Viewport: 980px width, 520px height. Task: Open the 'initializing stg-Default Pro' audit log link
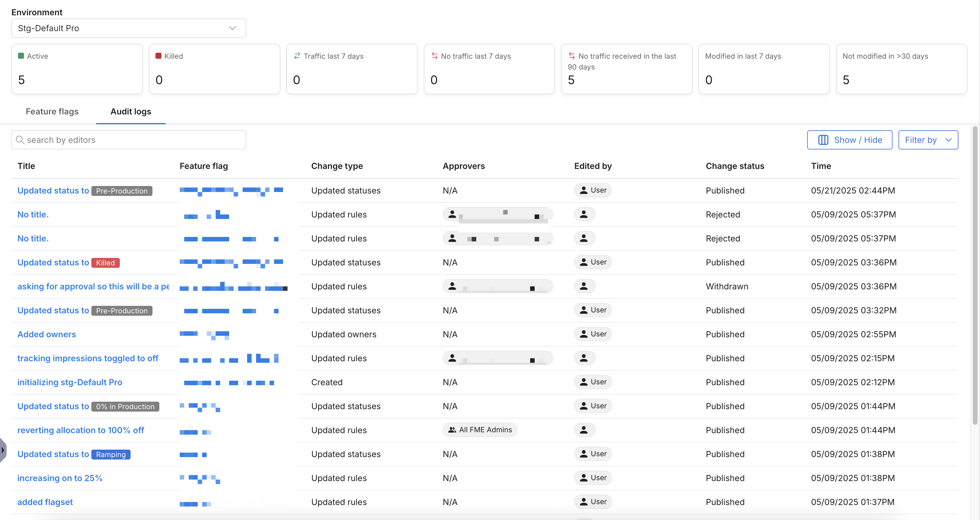[x=69, y=382]
